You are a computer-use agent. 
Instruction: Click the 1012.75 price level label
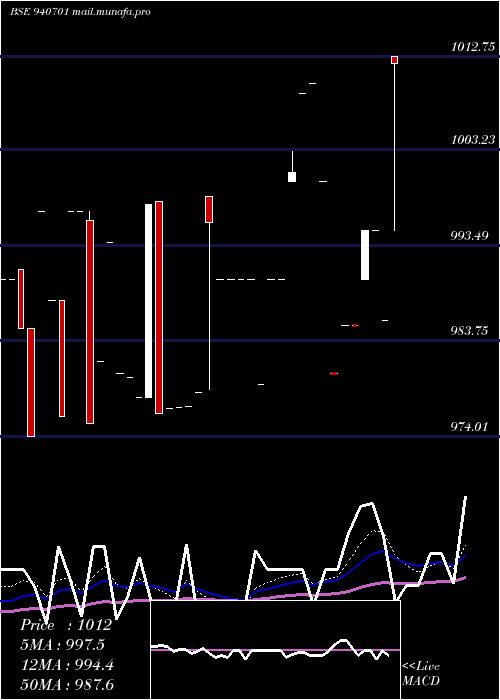(x=473, y=47)
